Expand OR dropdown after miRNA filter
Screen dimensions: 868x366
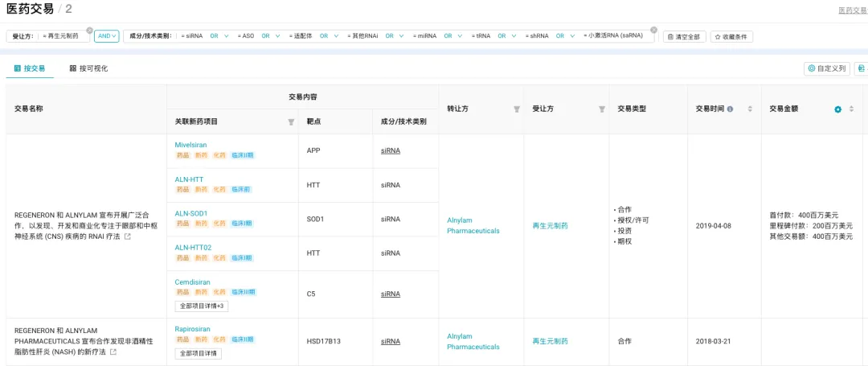453,36
